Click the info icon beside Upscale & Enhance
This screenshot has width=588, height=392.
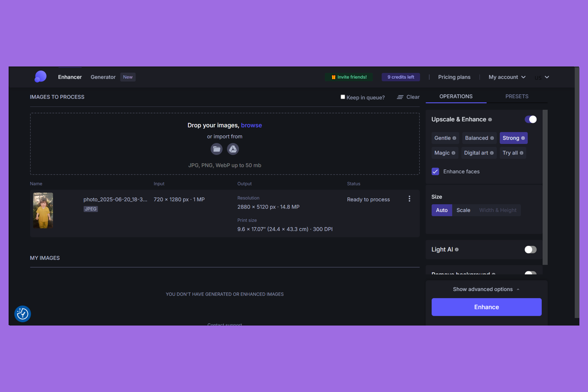click(x=490, y=120)
